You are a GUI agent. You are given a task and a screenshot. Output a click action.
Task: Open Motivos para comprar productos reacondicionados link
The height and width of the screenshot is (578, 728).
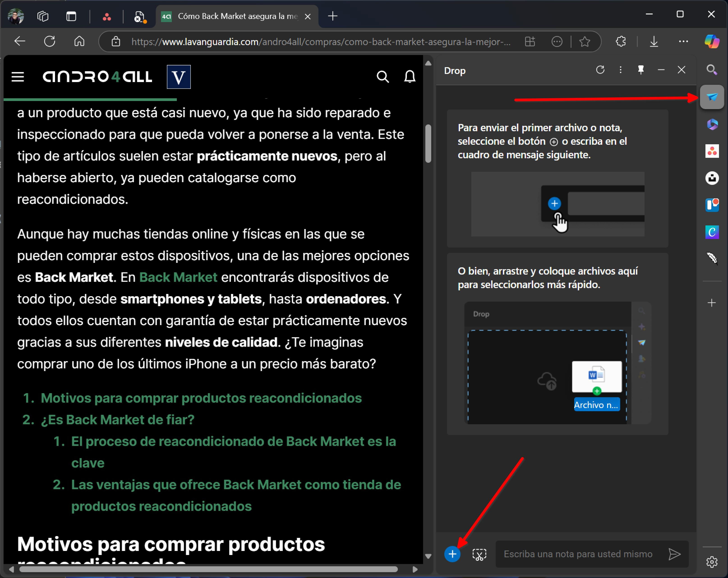(x=201, y=398)
